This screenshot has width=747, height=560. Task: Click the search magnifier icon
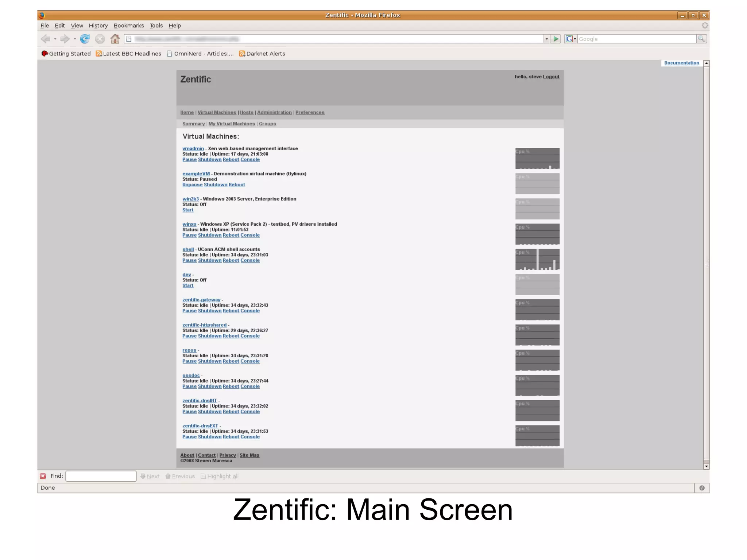pyautogui.click(x=701, y=39)
